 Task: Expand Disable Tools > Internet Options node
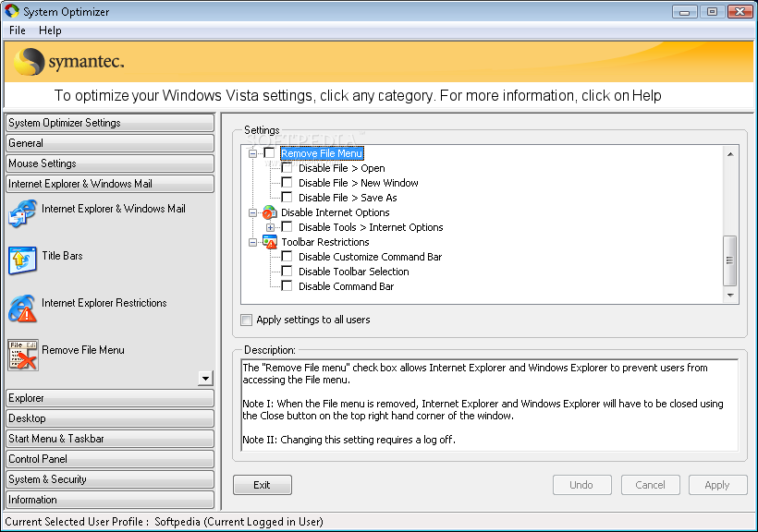click(270, 227)
